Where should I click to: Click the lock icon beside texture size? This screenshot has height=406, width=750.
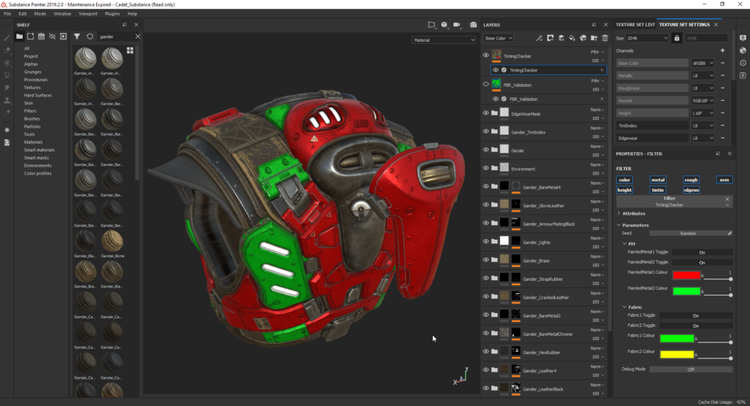(679, 38)
